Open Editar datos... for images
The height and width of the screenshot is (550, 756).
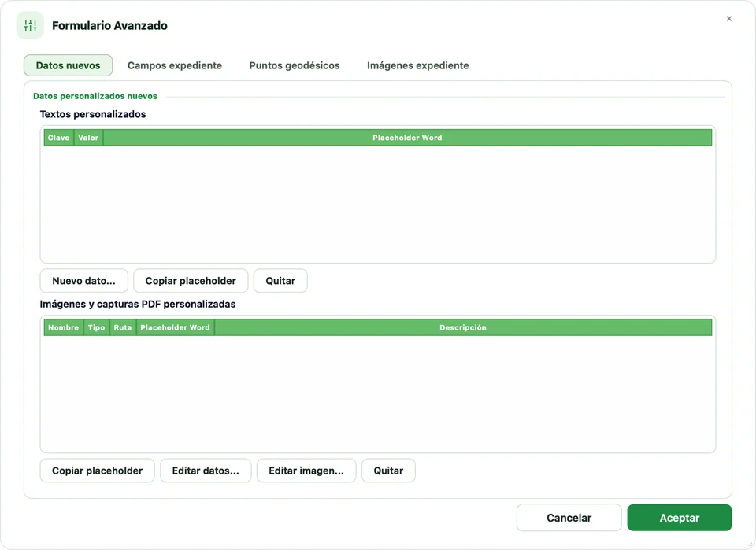[206, 471]
